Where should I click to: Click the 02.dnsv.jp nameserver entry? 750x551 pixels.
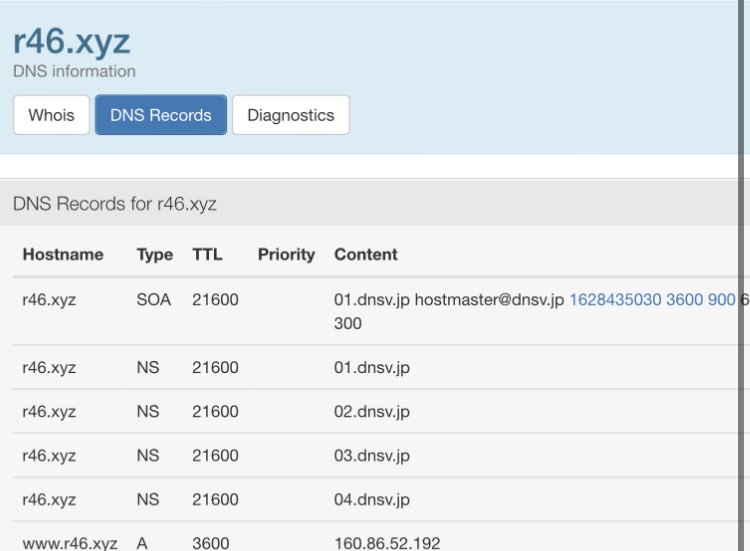[372, 411]
